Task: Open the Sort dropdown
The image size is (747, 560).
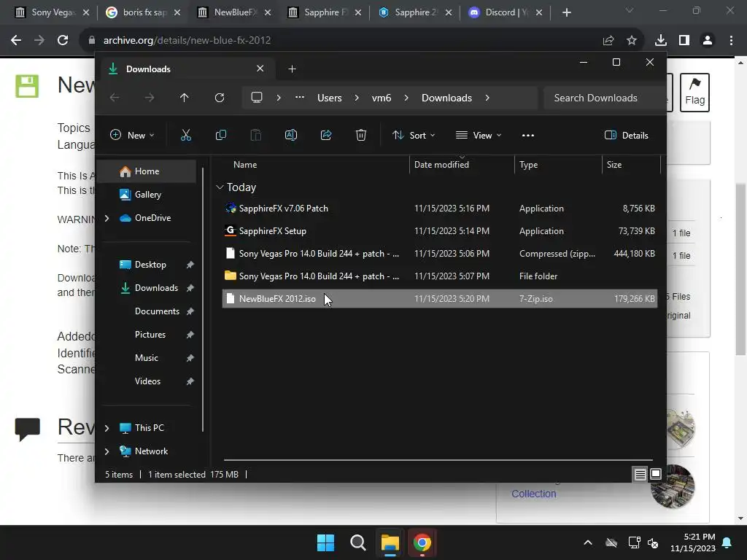Action: click(414, 135)
